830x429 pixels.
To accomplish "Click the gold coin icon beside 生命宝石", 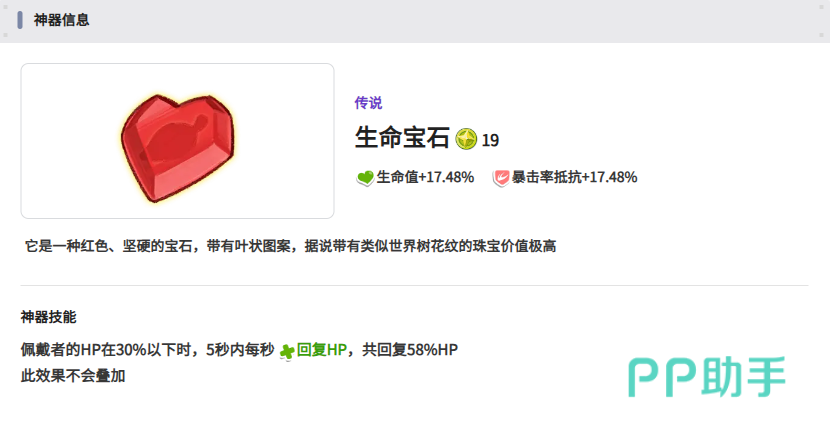I will tap(466, 139).
